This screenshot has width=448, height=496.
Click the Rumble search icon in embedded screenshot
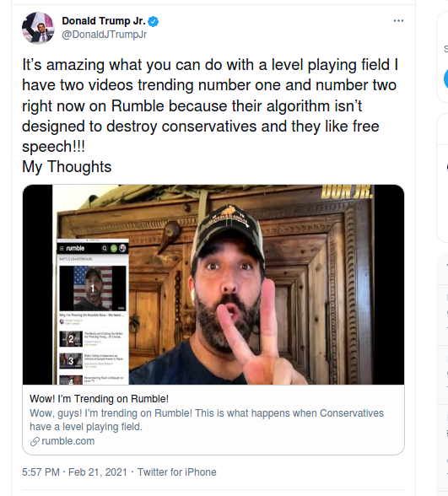[105, 248]
